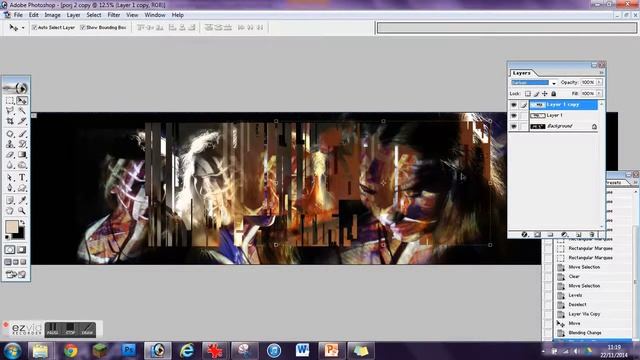Select the Gradient tool
Viewport: 640px width, 360px height.
pyautogui.click(x=22, y=155)
